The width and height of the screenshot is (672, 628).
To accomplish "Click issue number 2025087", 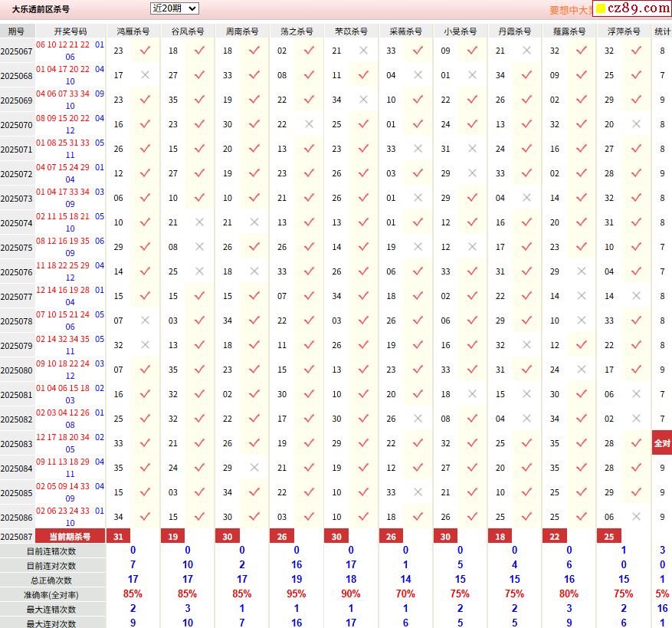I will [x=16, y=537].
